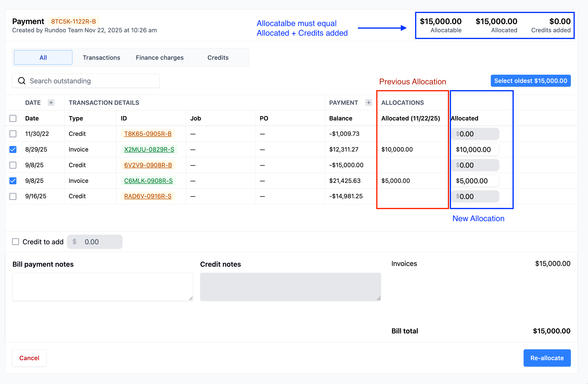588x384 pixels.
Task: Expand PAYMENT columns with plus icon
Action: [368, 103]
